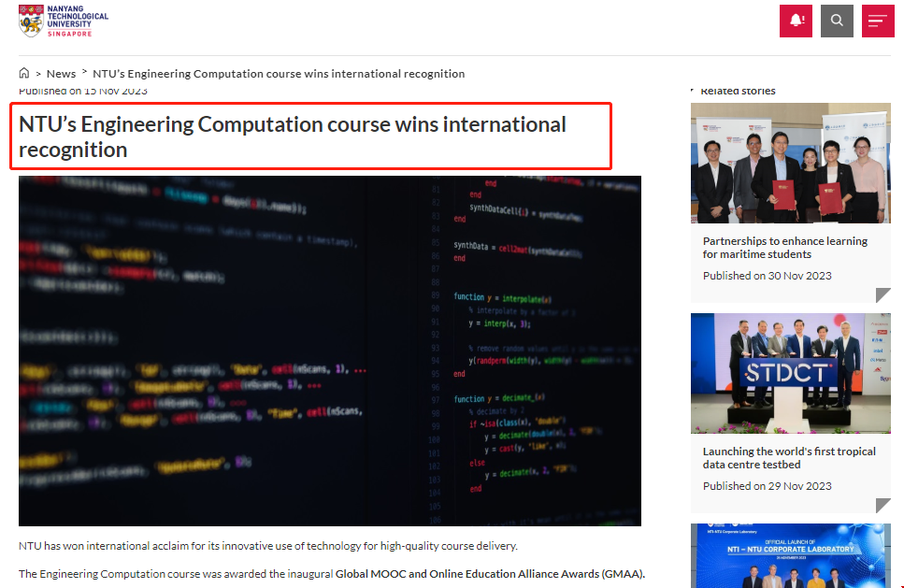Open the site search magnifier
The image size is (904, 588).
coord(837,20)
